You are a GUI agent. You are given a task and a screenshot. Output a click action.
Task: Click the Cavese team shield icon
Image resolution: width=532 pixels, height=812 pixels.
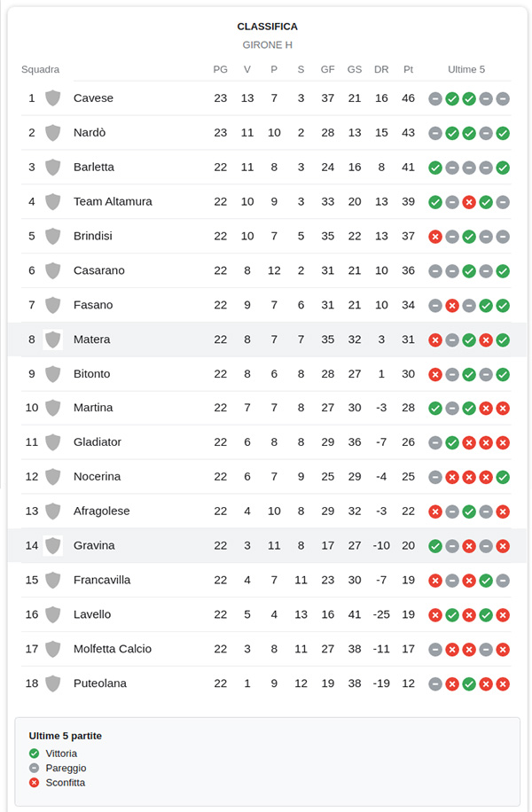coord(53,98)
